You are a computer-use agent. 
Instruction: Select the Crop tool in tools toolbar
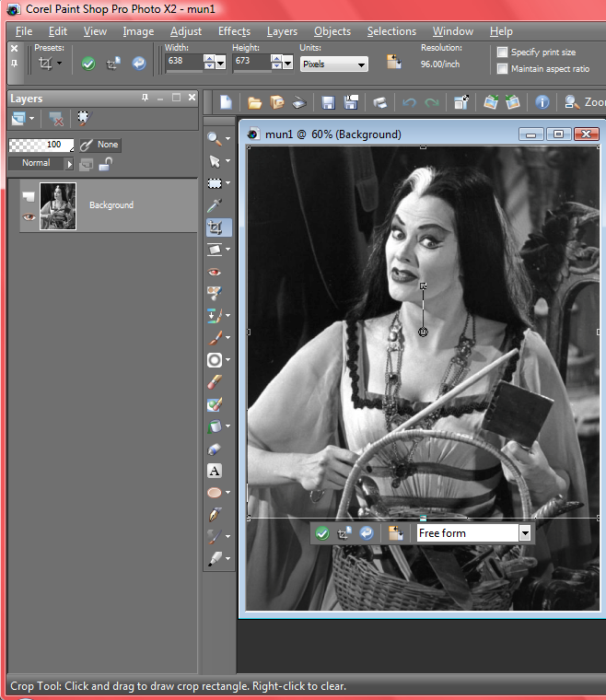coord(215,227)
